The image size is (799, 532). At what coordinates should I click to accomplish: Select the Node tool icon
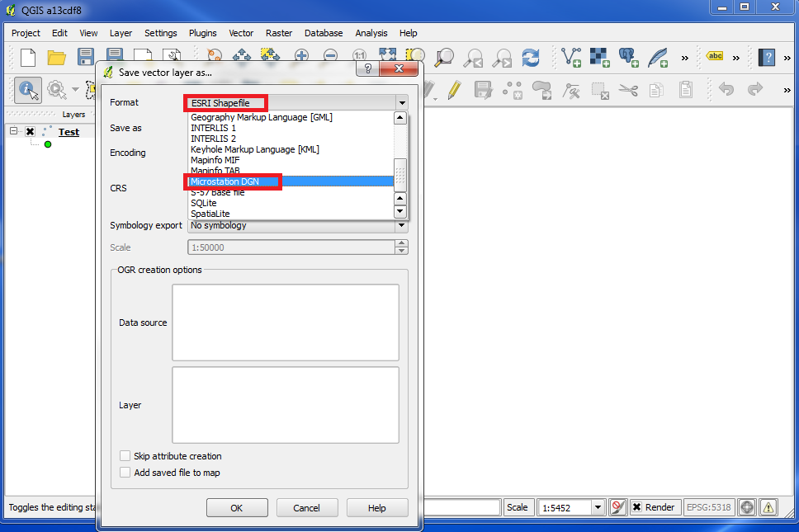[571, 91]
